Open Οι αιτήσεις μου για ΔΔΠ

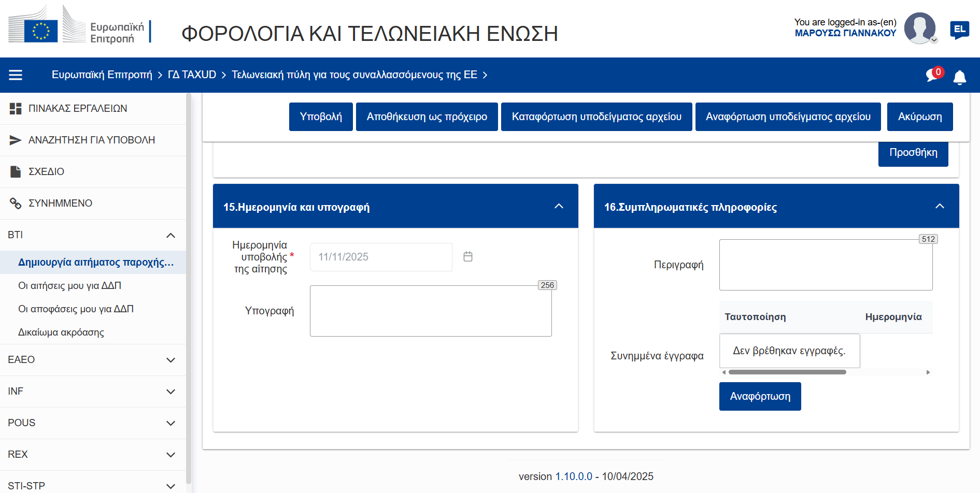[69, 286]
